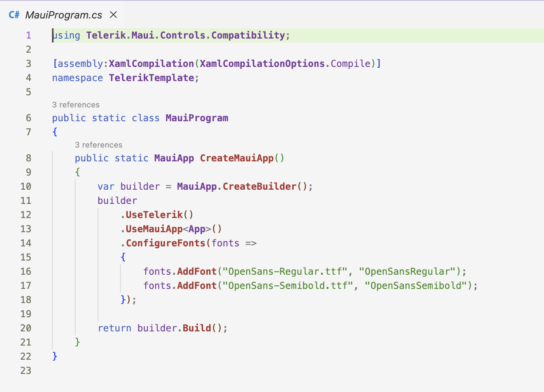This screenshot has width=544, height=392.
Task: Close the MauiProgram.cs tab
Action: [113, 15]
